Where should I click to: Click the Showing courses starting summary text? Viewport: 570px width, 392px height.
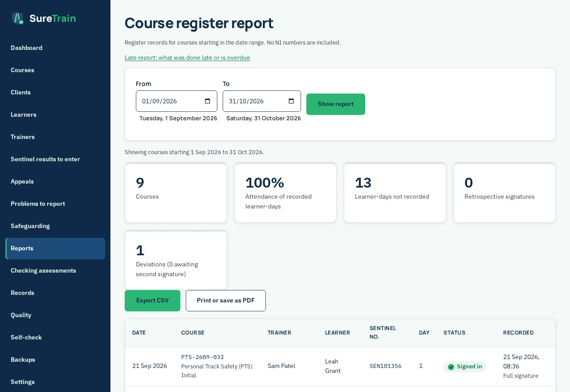[x=195, y=152]
